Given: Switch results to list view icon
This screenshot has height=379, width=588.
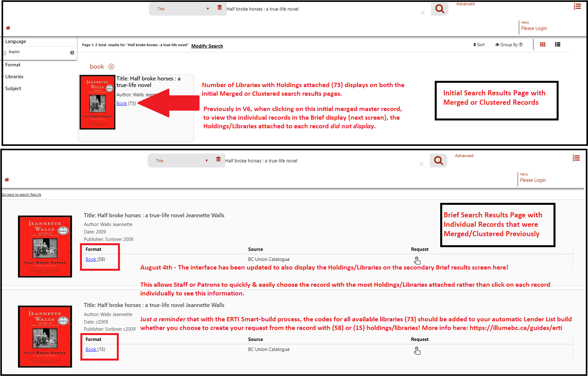Looking at the screenshot, I should [x=557, y=45].
